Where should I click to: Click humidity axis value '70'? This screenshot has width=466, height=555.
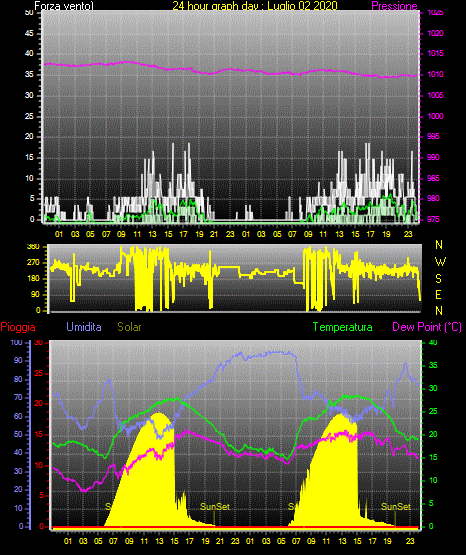tap(18, 397)
